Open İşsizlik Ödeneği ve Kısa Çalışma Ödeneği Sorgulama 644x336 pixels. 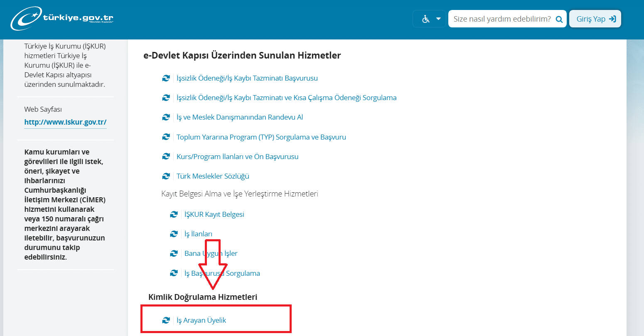tap(286, 98)
